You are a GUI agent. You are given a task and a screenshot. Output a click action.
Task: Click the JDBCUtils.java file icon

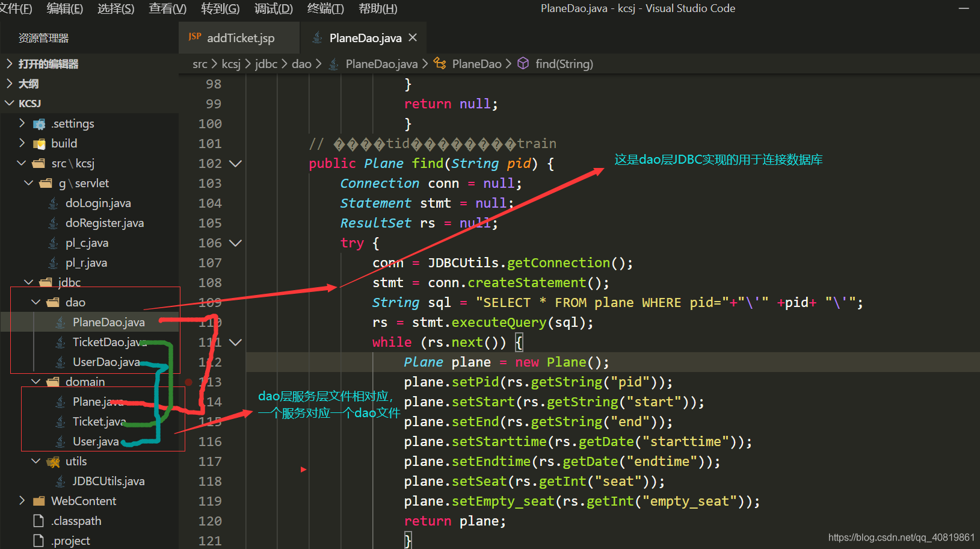61,481
